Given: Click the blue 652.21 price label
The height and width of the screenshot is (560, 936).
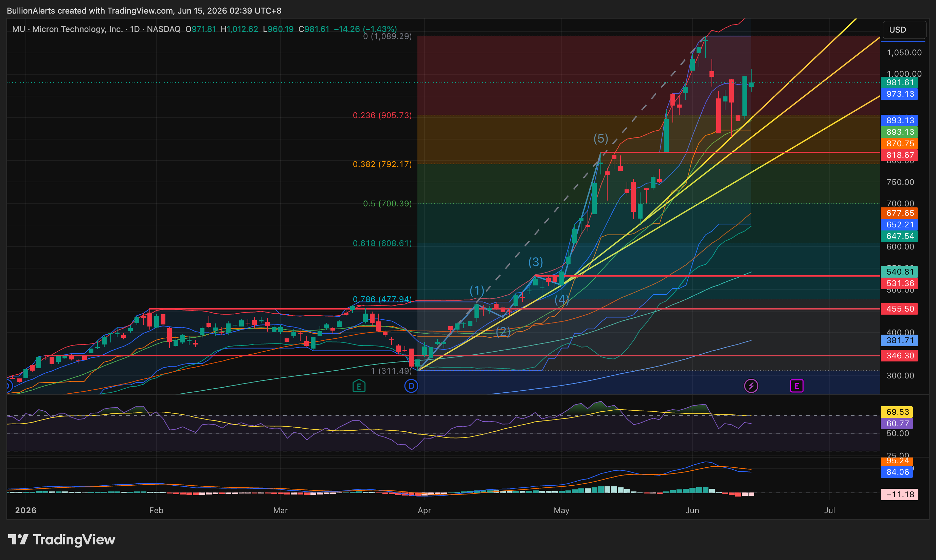Looking at the screenshot, I should coord(900,225).
